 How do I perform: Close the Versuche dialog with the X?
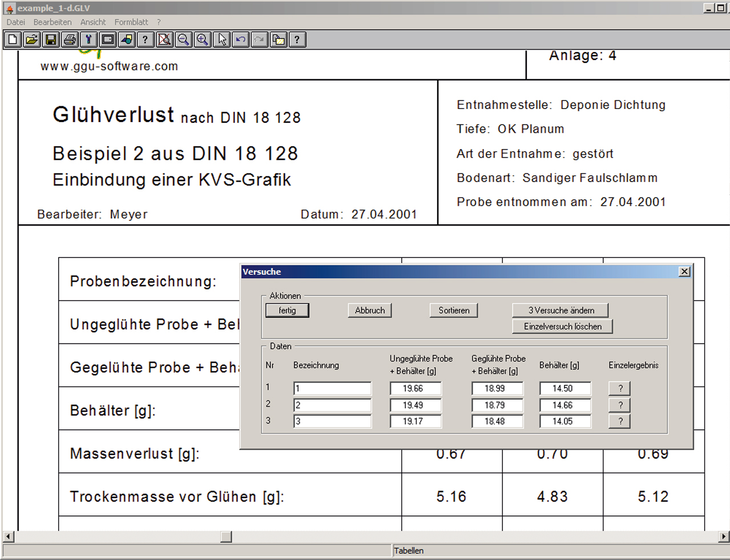(x=684, y=272)
